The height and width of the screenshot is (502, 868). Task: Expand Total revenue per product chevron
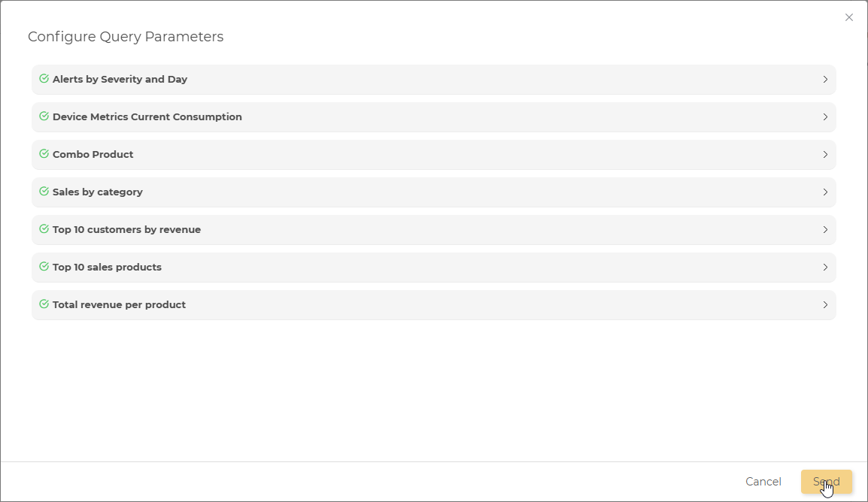point(825,305)
